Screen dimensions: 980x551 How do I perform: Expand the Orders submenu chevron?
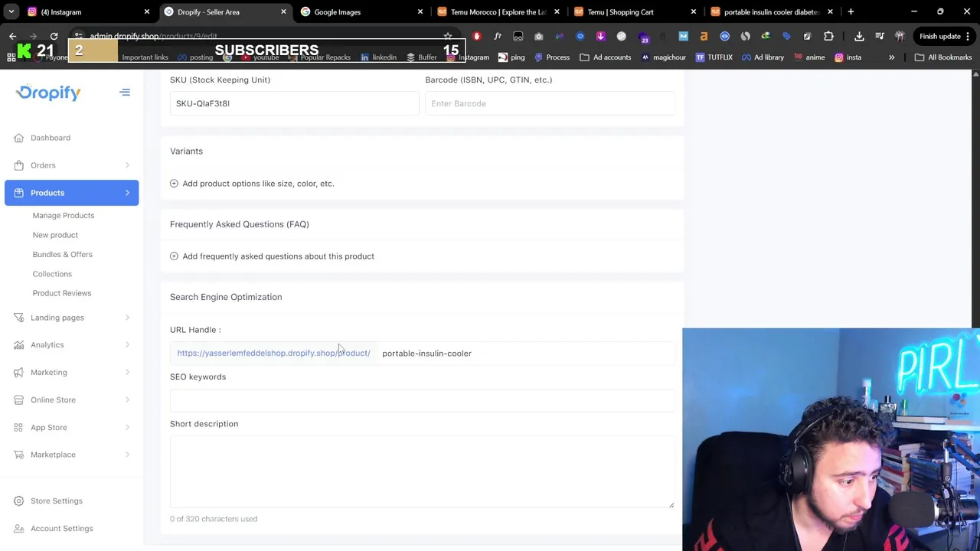pyautogui.click(x=127, y=165)
